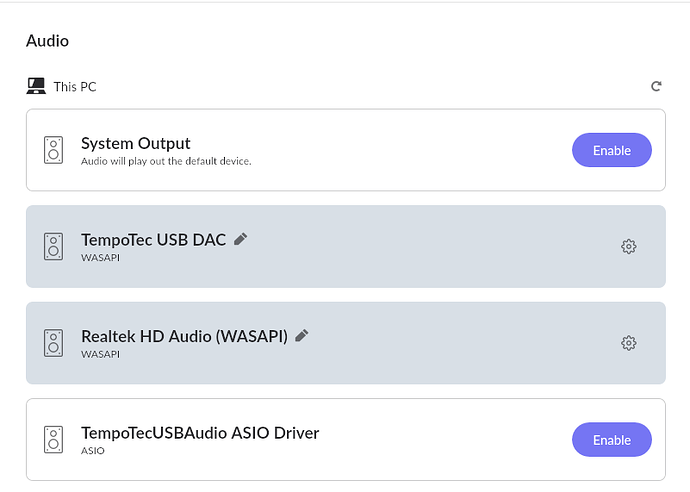Click the default device description text

166,161
